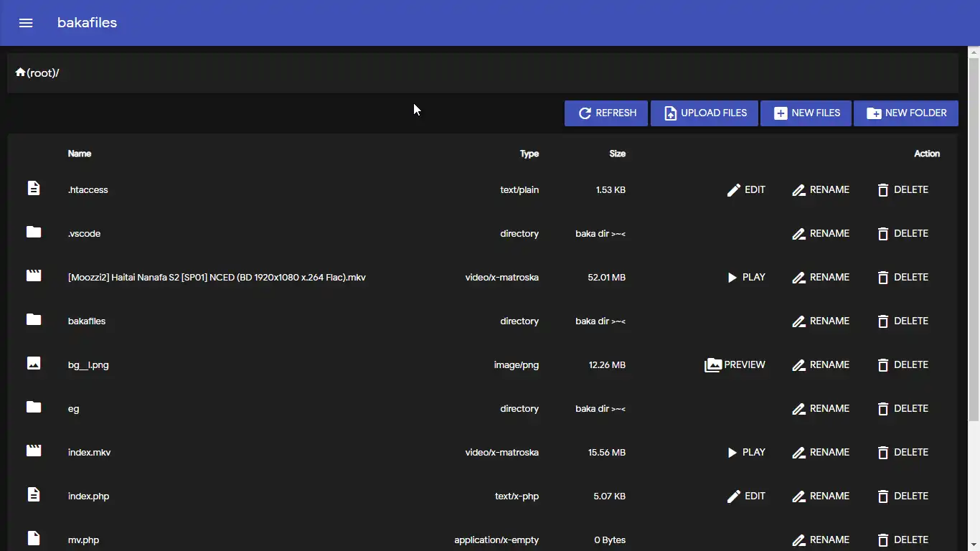Click the New Files button
The width and height of the screenshot is (980, 551).
(806, 113)
